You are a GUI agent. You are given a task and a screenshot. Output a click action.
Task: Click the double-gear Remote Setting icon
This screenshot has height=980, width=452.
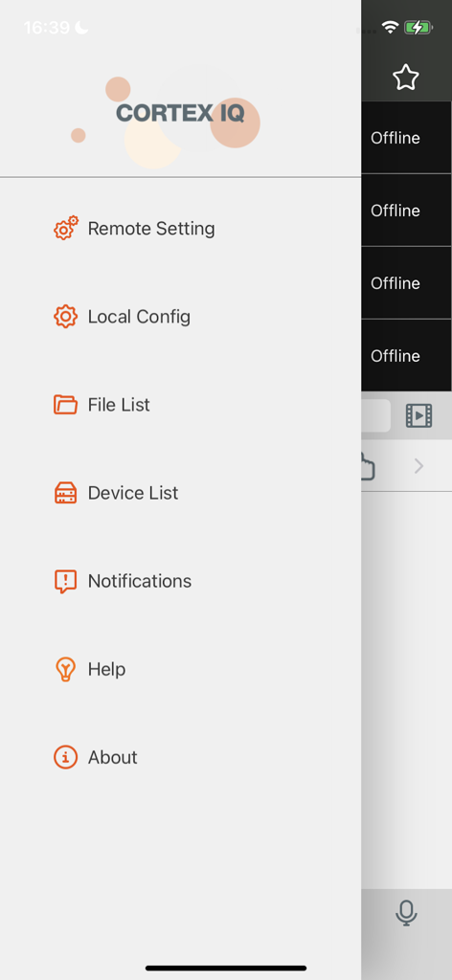pos(66,228)
